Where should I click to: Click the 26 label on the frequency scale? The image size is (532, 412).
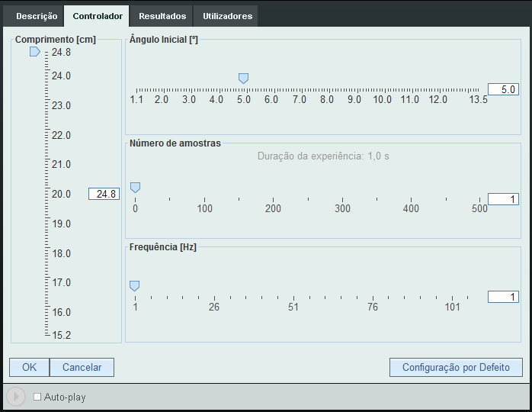coord(214,307)
